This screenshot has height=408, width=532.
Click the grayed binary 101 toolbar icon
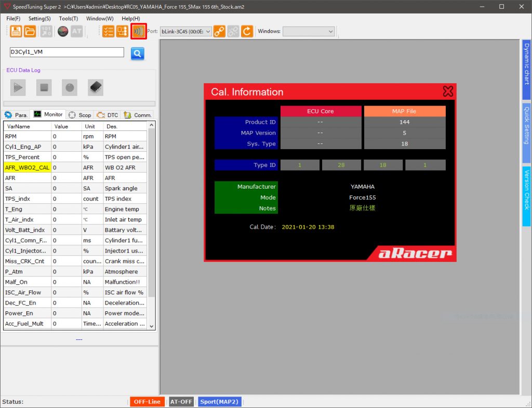click(46, 31)
